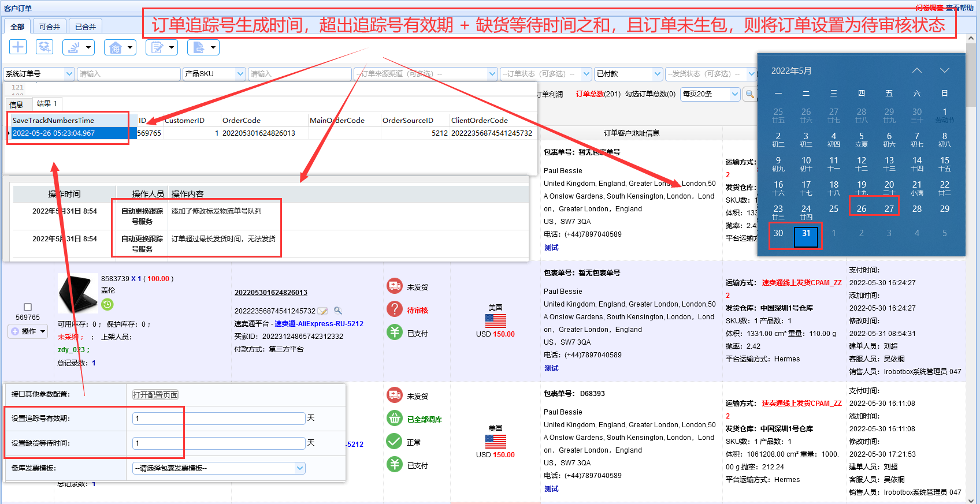Open the 速卖通-AliExpress-RU-5212 link

tap(319, 324)
